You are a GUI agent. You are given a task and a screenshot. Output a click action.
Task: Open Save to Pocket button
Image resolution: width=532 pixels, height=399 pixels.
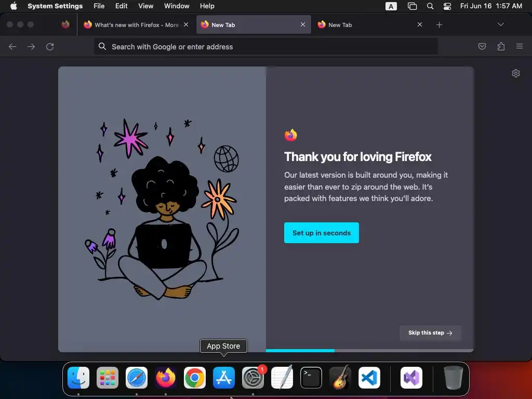pos(482,46)
